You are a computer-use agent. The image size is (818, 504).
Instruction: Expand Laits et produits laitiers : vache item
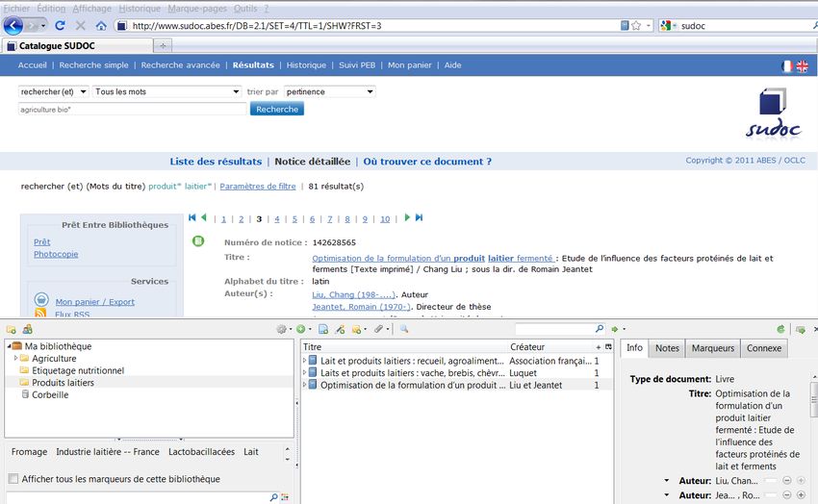point(305,372)
